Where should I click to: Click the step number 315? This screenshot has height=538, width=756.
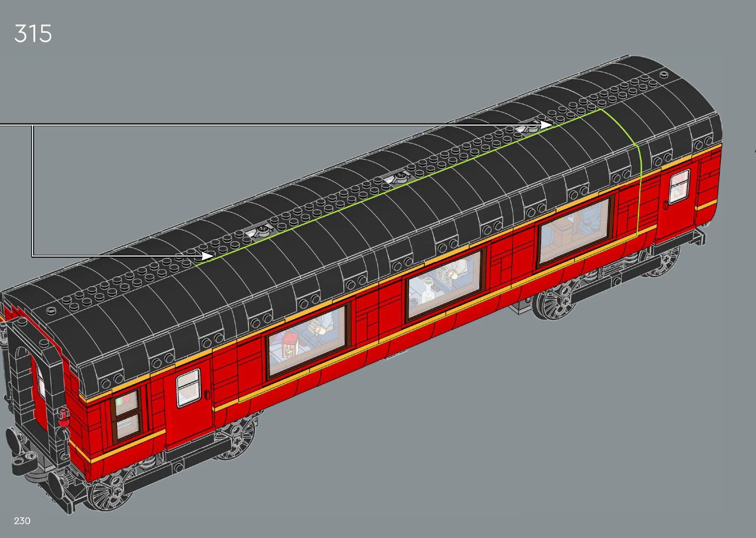tap(33, 34)
